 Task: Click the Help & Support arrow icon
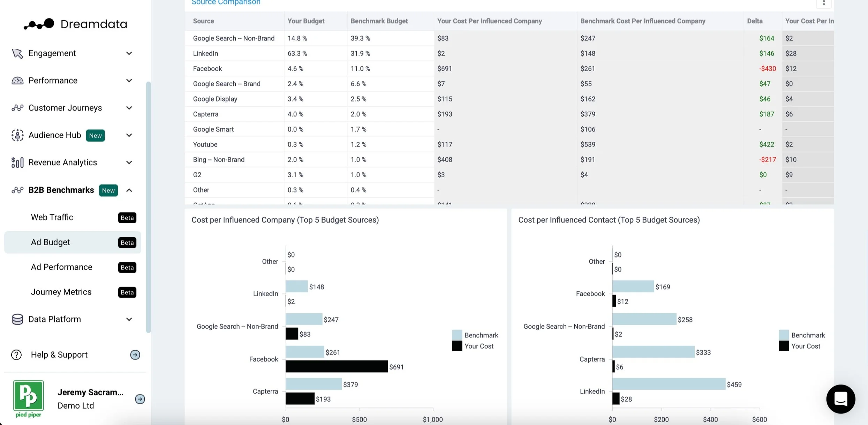pos(135,355)
